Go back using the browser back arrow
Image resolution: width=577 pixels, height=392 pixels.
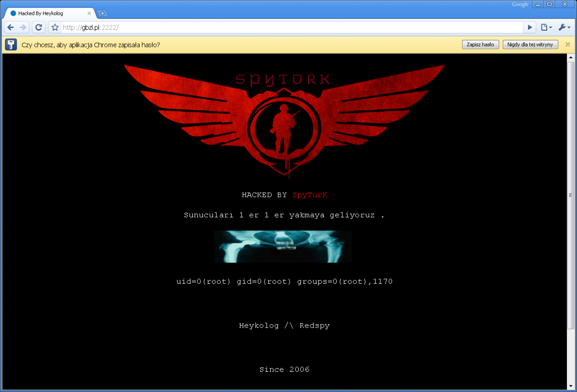coord(11,27)
